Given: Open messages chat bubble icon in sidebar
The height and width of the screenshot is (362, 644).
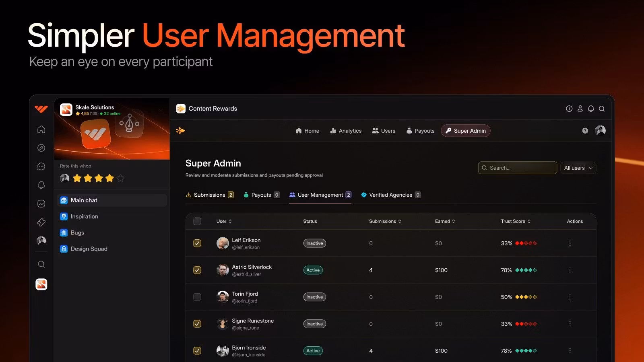Looking at the screenshot, I should click(x=41, y=167).
